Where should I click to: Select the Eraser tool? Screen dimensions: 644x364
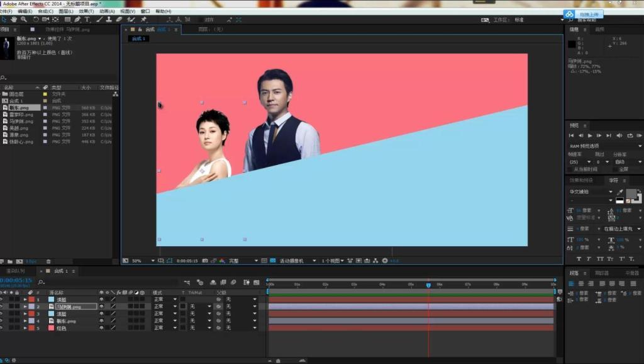pos(119,20)
